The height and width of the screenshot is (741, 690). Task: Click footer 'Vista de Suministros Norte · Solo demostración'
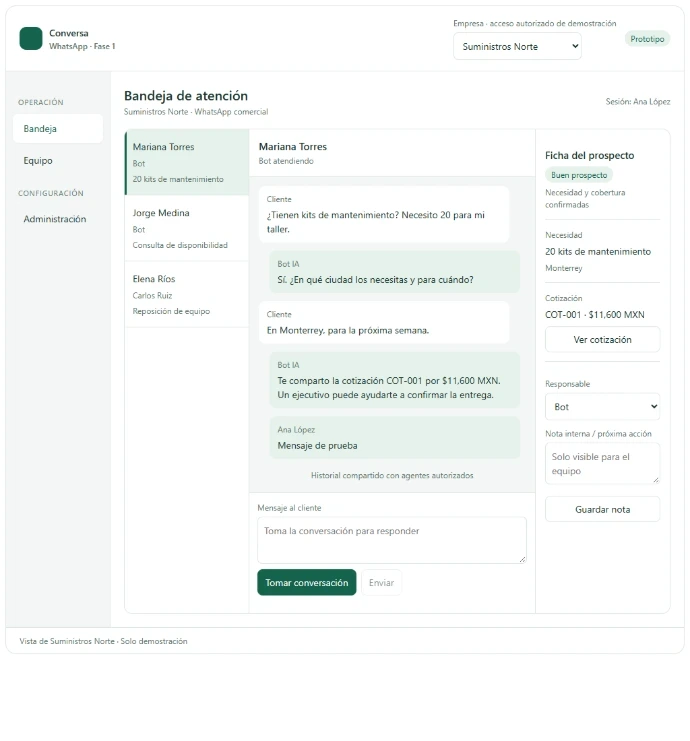[x=103, y=641]
